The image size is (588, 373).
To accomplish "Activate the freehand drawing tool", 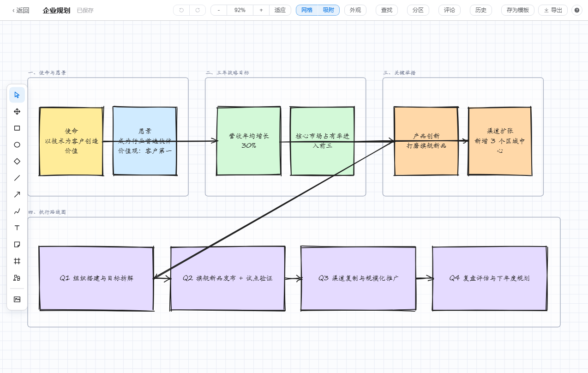I will click(x=17, y=211).
